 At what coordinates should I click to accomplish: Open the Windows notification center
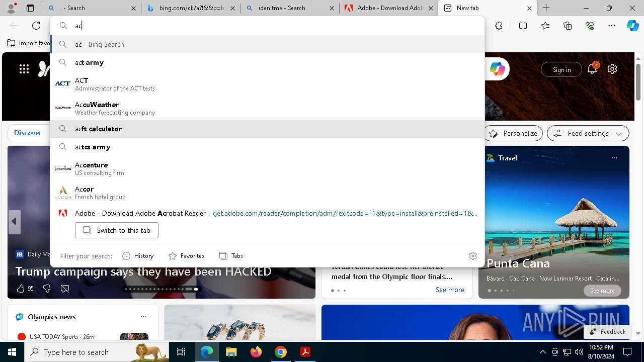coord(628,352)
